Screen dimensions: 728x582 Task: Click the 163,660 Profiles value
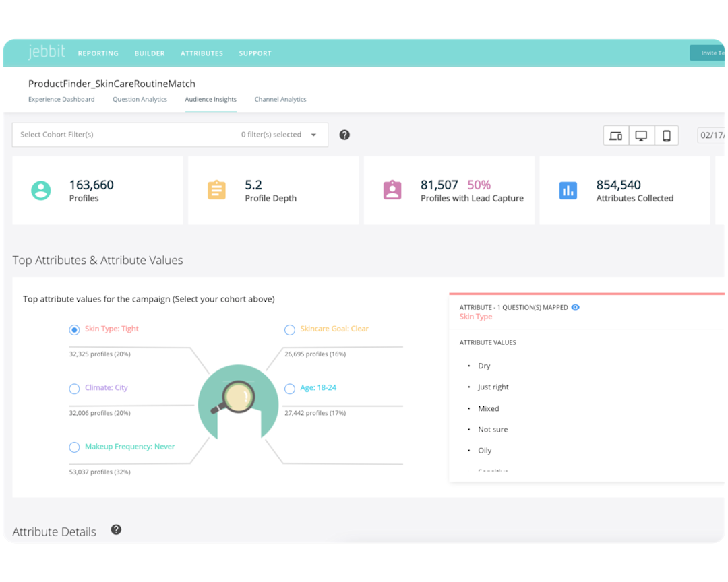coord(92,185)
